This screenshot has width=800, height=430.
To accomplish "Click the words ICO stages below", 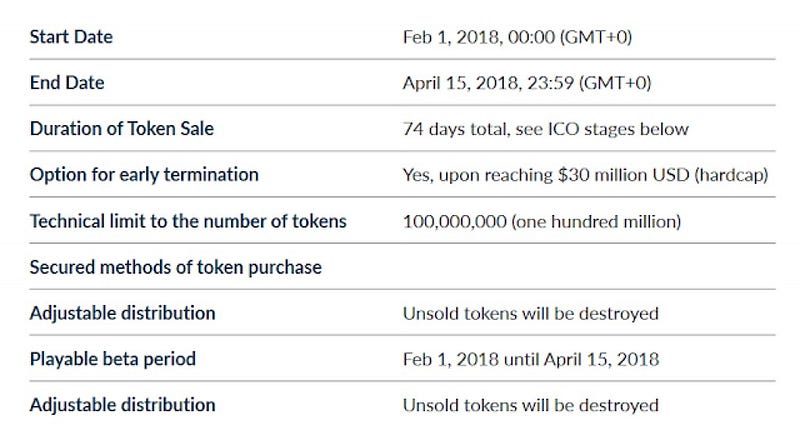I will [618, 129].
